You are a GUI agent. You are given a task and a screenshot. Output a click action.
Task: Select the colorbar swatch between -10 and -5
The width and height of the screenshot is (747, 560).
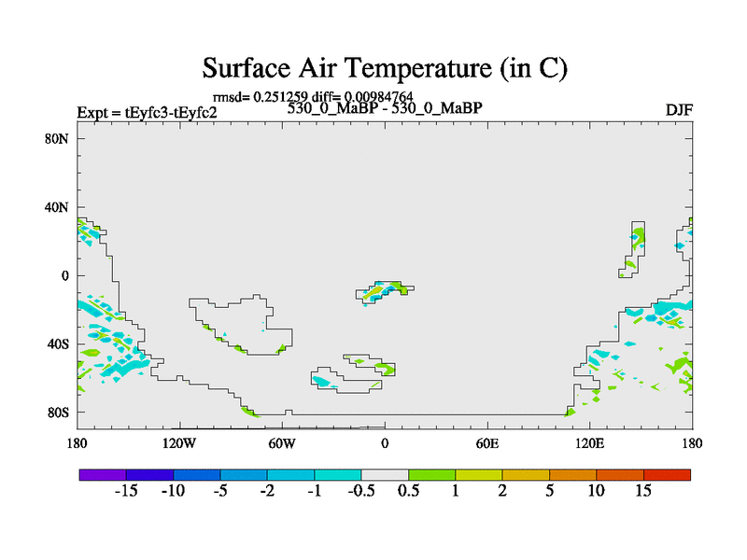[196, 474]
